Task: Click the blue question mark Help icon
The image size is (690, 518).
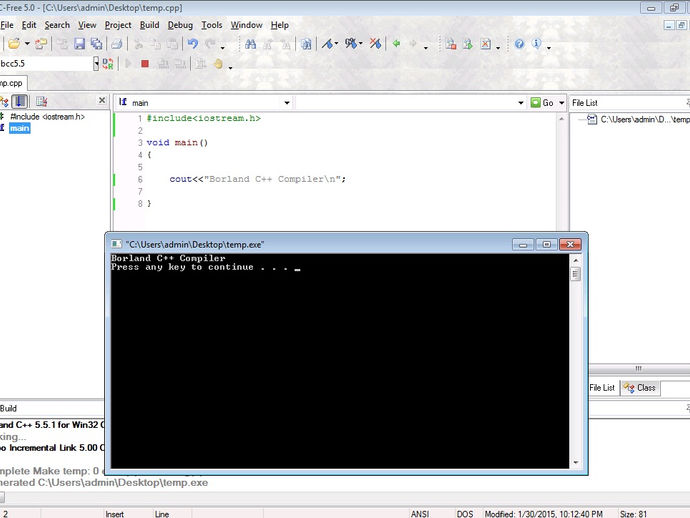Action: (x=519, y=44)
